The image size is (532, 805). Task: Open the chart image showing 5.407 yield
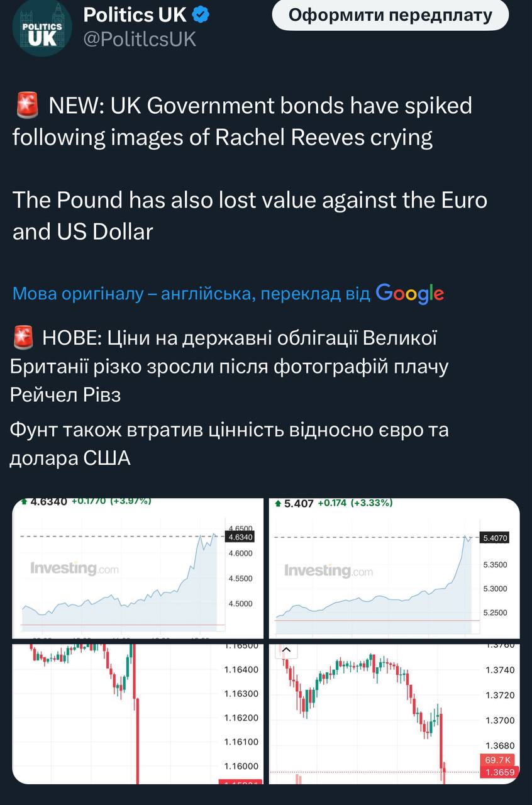point(394,568)
